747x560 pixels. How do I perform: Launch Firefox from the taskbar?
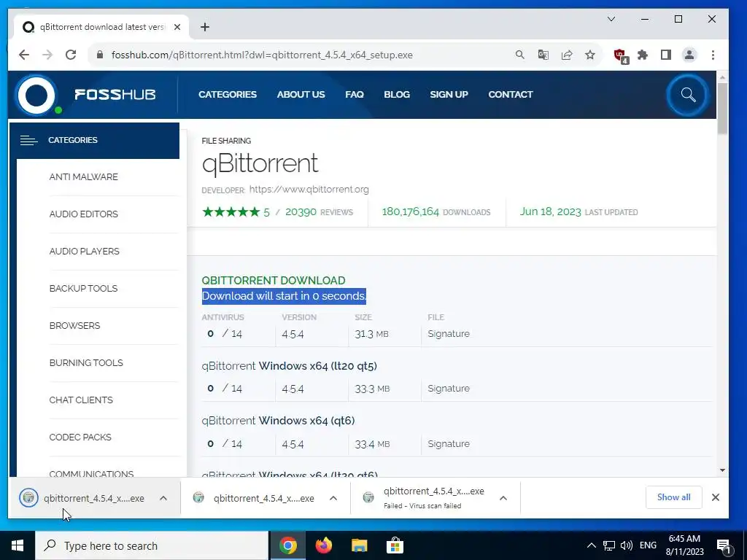click(x=324, y=545)
